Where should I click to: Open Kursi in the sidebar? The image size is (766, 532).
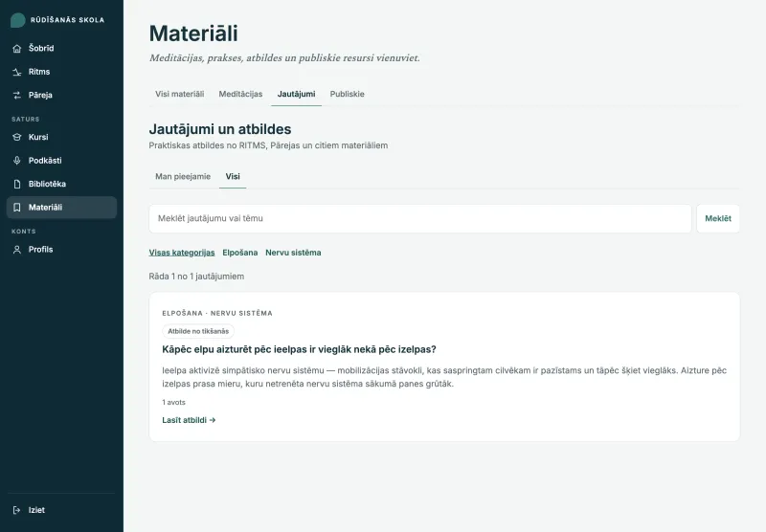point(61,137)
